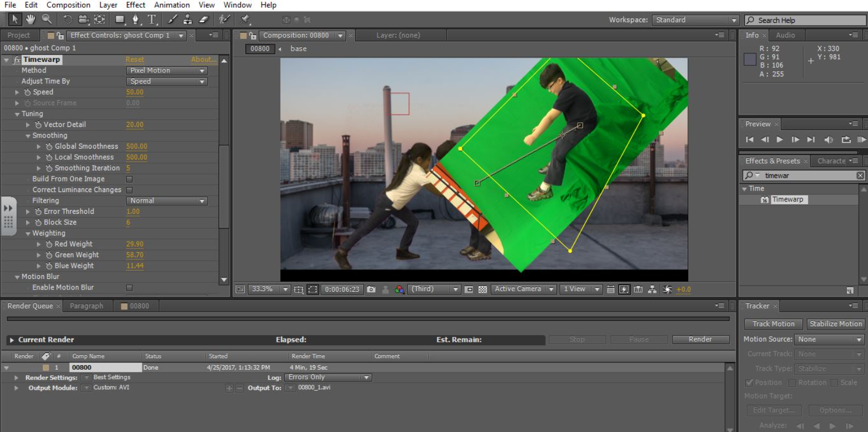Open the Composition menu
The height and width of the screenshot is (432, 868).
tap(68, 4)
